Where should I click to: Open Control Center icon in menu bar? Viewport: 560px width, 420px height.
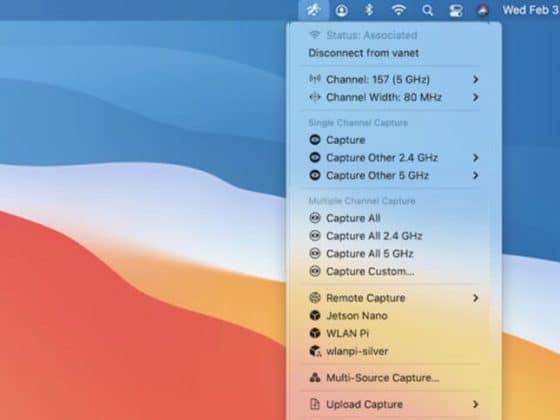456,10
